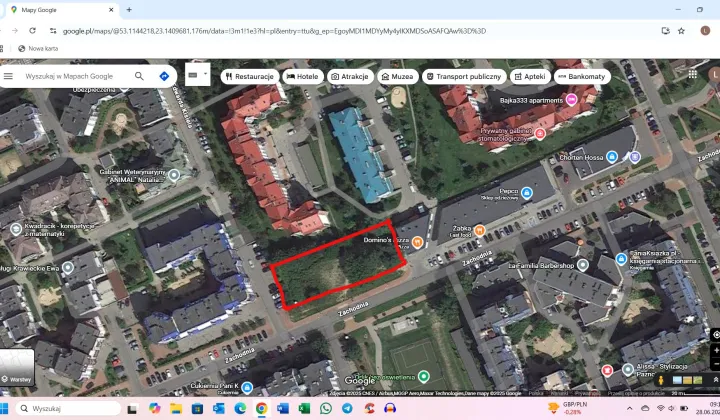720x420 pixels.
Task: Click the Prywatny gabinet stomatologiczny marker
Action: pyautogui.click(x=540, y=134)
